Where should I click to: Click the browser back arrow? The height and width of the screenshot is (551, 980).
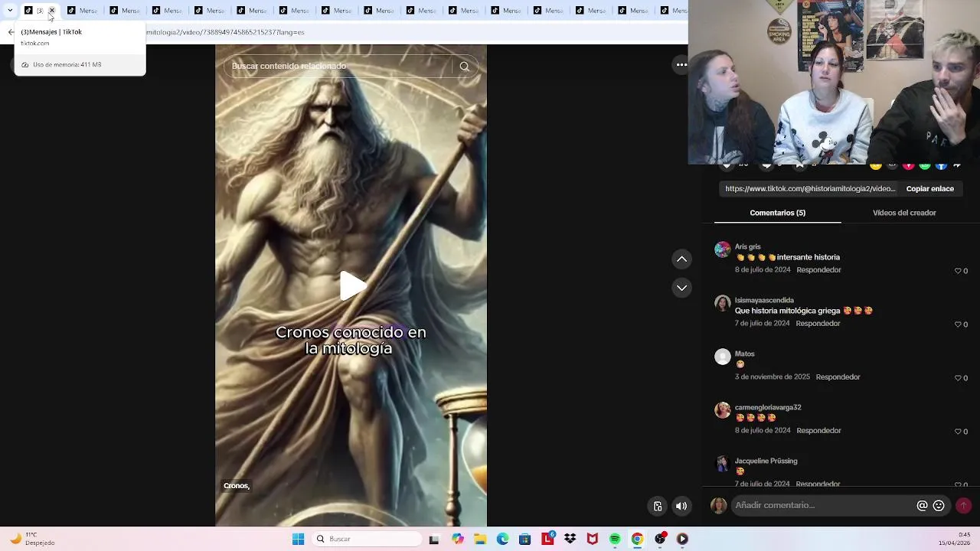tap(11, 32)
